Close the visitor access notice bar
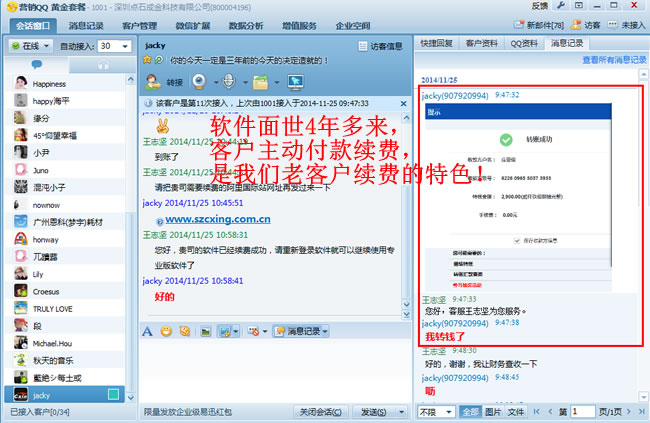This screenshot has width=650, height=423. pos(403,103)
